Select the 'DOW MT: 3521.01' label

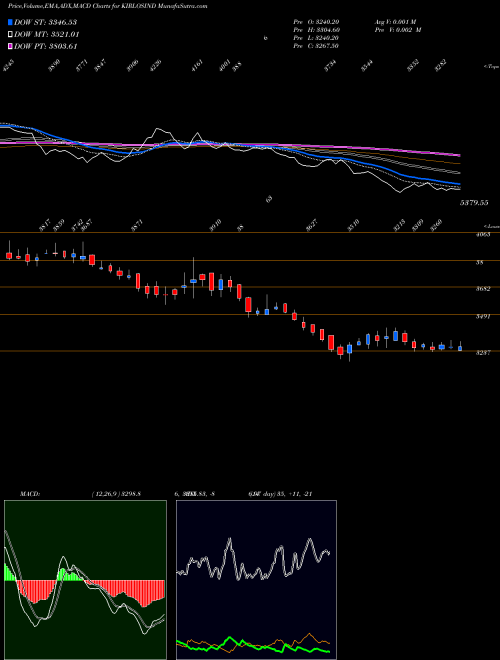[x=47, y=35]
